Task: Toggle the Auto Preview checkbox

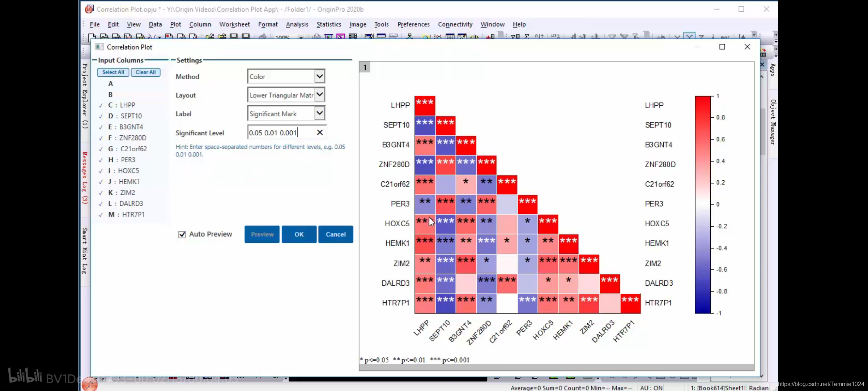Action: pyautogui.click(x=182, y=234)
